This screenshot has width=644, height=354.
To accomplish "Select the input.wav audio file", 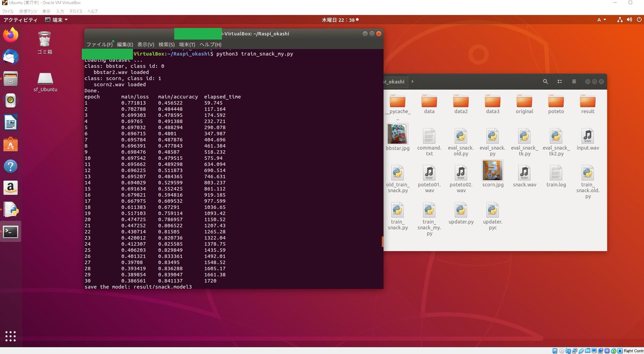I will 588,139.
